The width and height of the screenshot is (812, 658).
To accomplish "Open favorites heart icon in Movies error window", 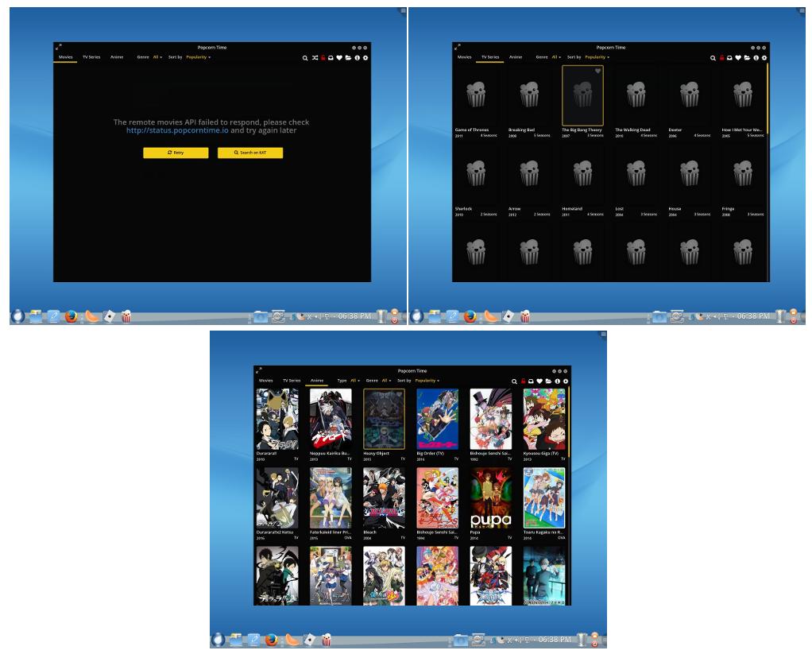I will click(x=339, y=58).
